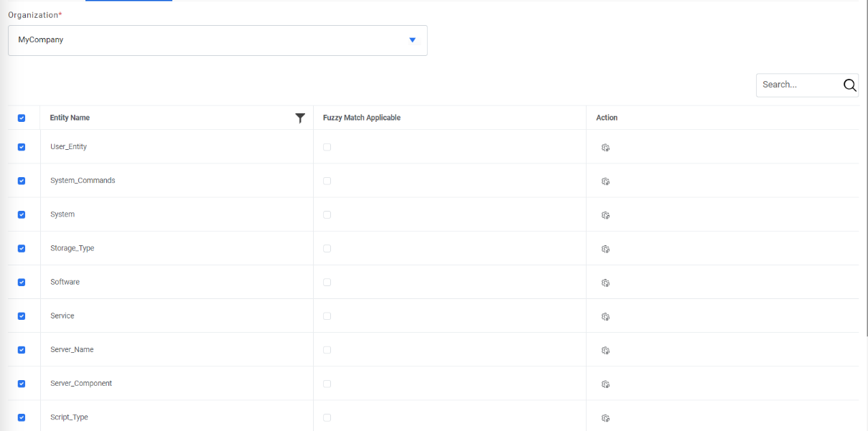The image size is (868, 431).
Task: Deselect the Service entity checkbox
Action: pos(22,316)
